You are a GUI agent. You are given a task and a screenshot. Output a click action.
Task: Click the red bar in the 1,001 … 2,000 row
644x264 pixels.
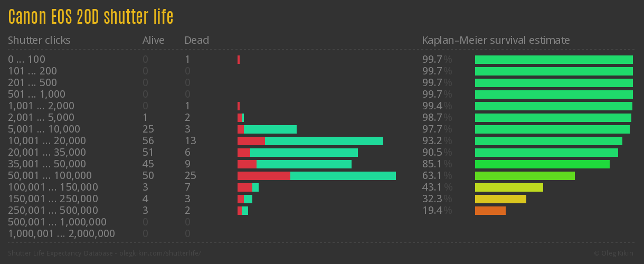239,106
